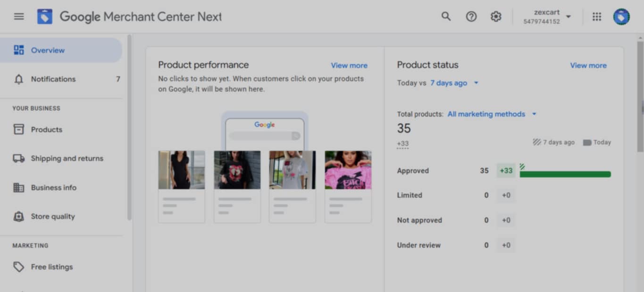The height and width of the screenshot is (292, 644).
Task: Open the hamburger main menu
Action: tap(19, 17)
